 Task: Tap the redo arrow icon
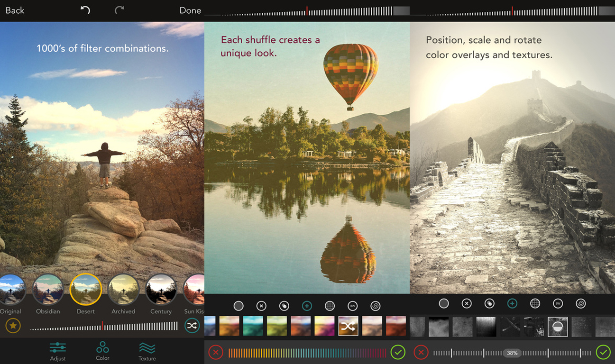pos(119,10)
